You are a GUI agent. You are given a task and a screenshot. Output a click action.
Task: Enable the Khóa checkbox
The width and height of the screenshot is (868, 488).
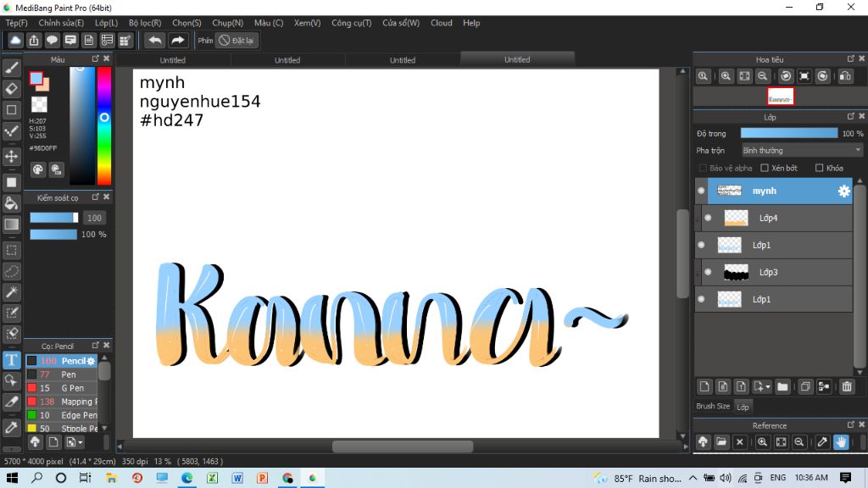[820, 168]
